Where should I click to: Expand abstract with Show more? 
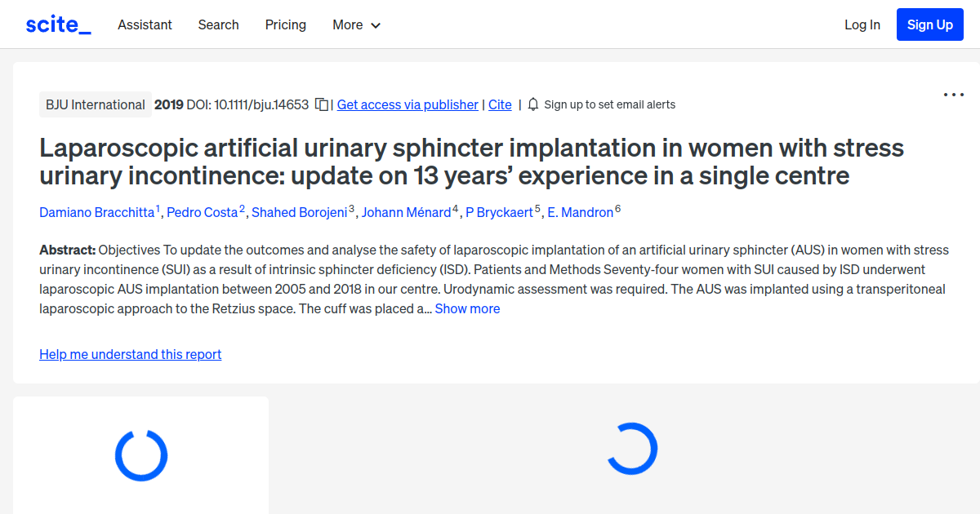point(467,308)
